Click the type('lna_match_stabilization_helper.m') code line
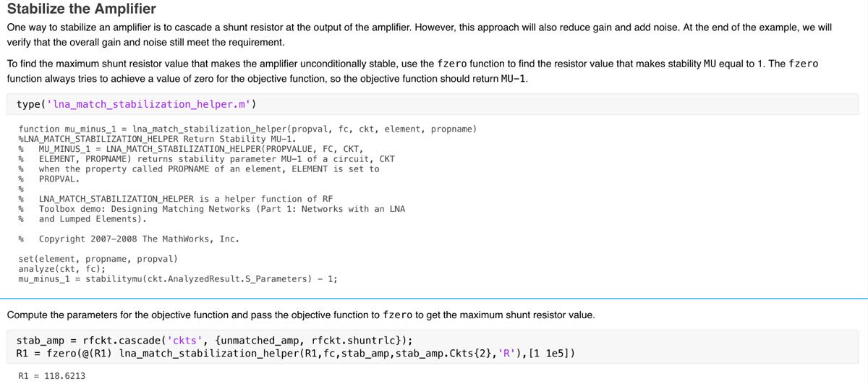868x384 pixels. click(x=136, y=105)
